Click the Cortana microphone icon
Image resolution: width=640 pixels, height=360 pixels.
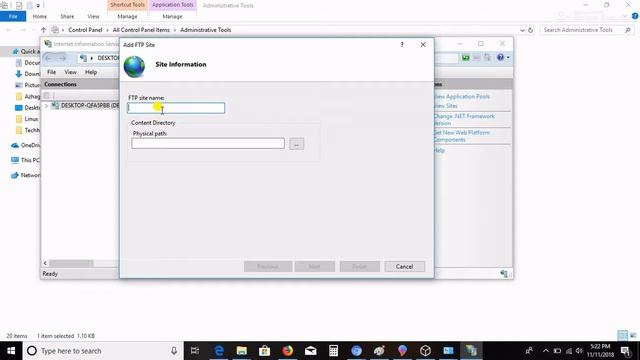coord(174,351)
